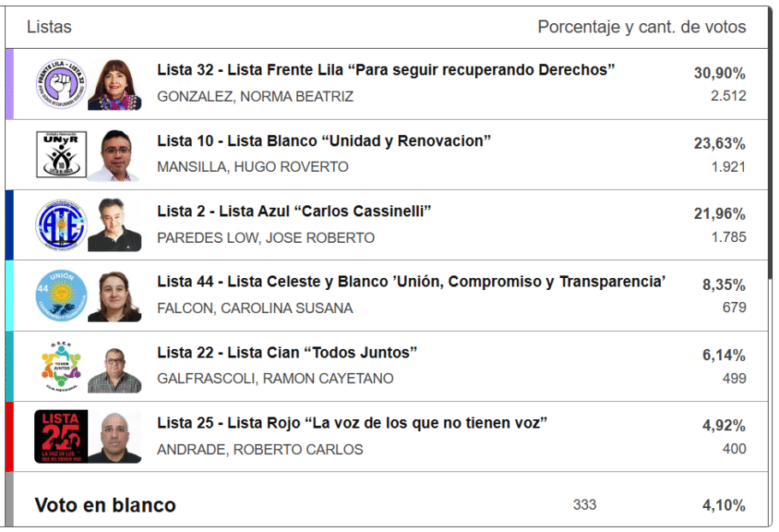Select Carolina Susana Falcon's candidate photo

point(114,296)
